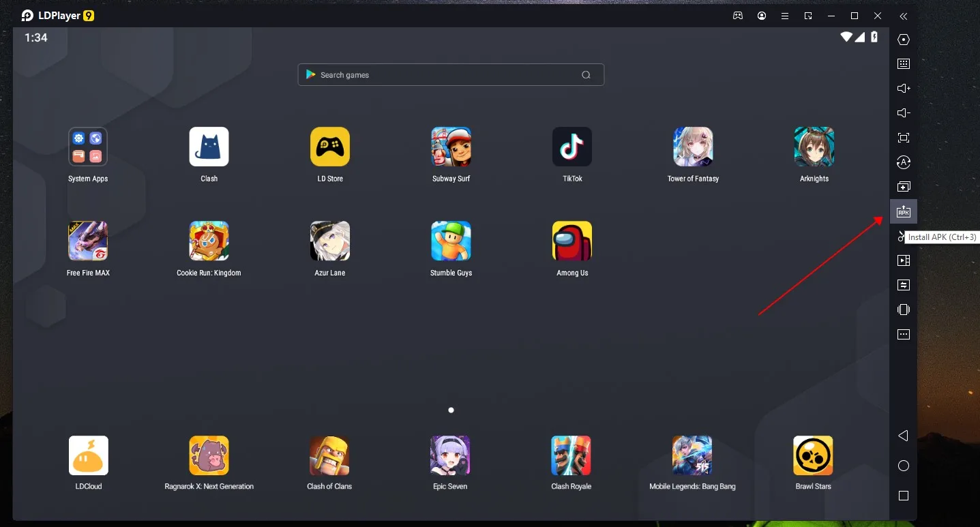Open the multi-instance manager icon
980x527 pixels.
pyautogui.click(x=904, y=187)
